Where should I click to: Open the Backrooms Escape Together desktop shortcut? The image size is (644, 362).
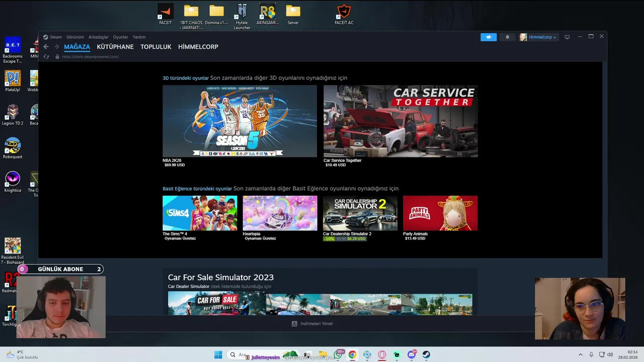click(13, 50)
